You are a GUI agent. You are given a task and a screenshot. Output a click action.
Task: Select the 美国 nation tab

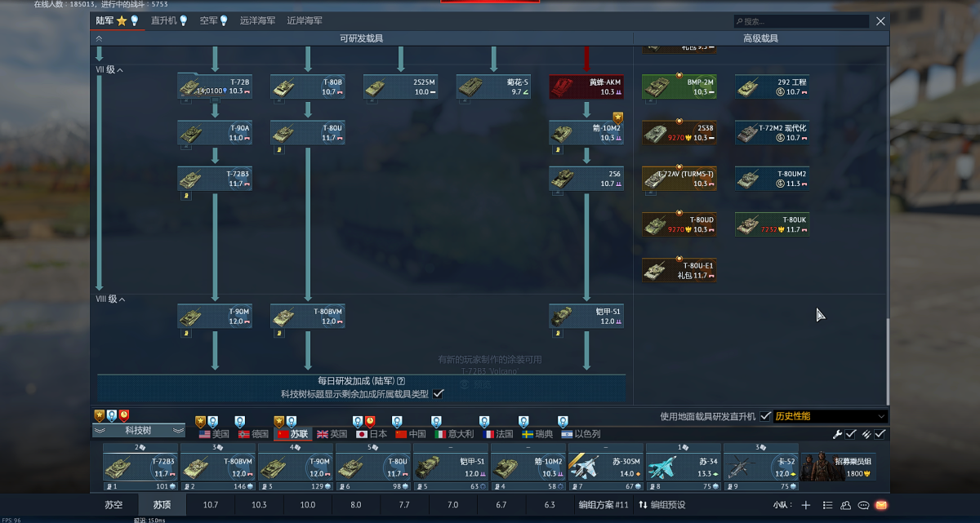(214, 434)
